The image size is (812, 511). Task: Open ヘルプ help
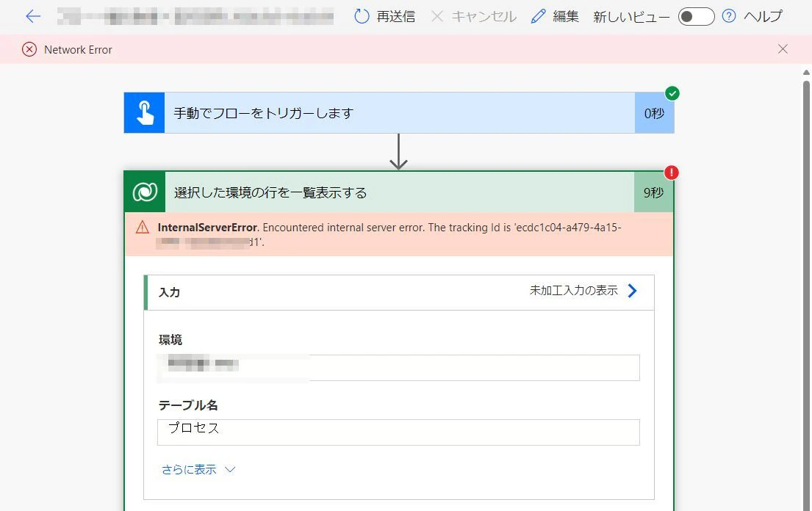[x=752, y=17]
